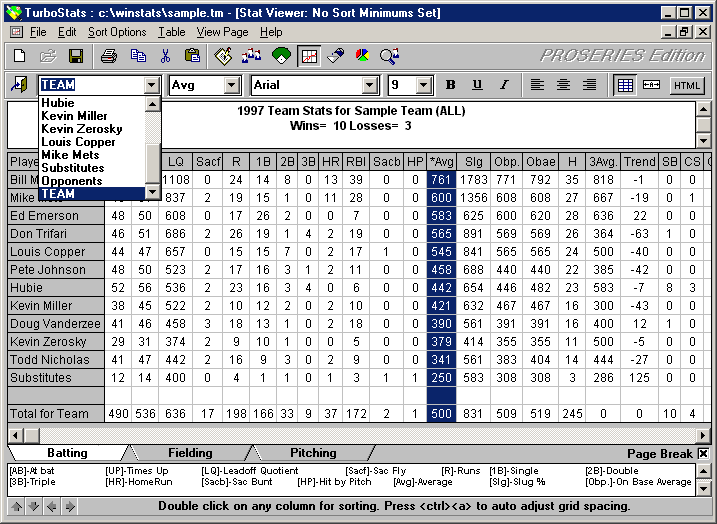The height and width of the screenshot is (524, 717).
Task: Click the clipboard paste icon
Action: (192, 56)
